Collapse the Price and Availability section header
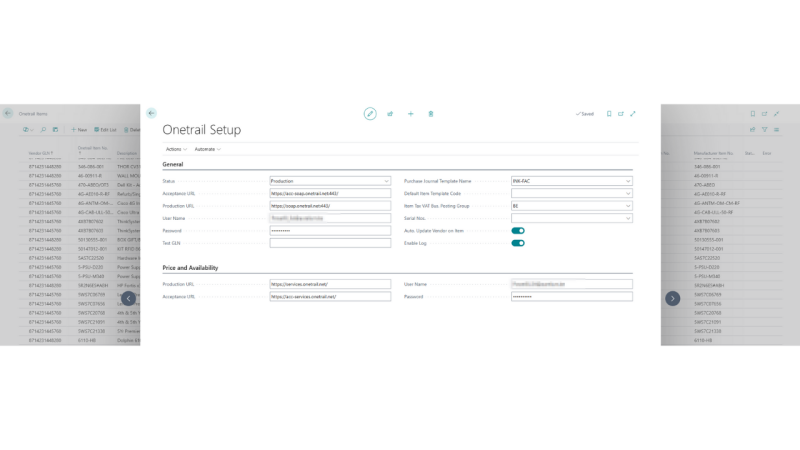Viewport: 800px width, 450px height. [x=190, y=267]
